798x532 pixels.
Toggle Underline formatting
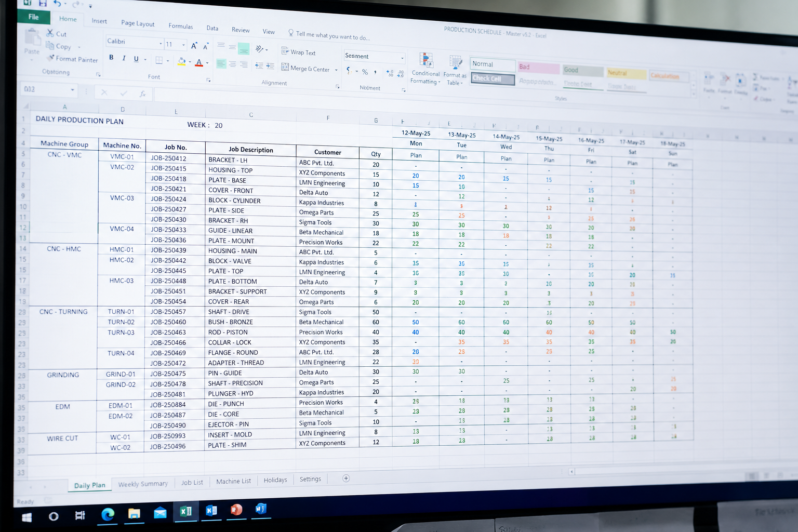(x=136, y=59)
